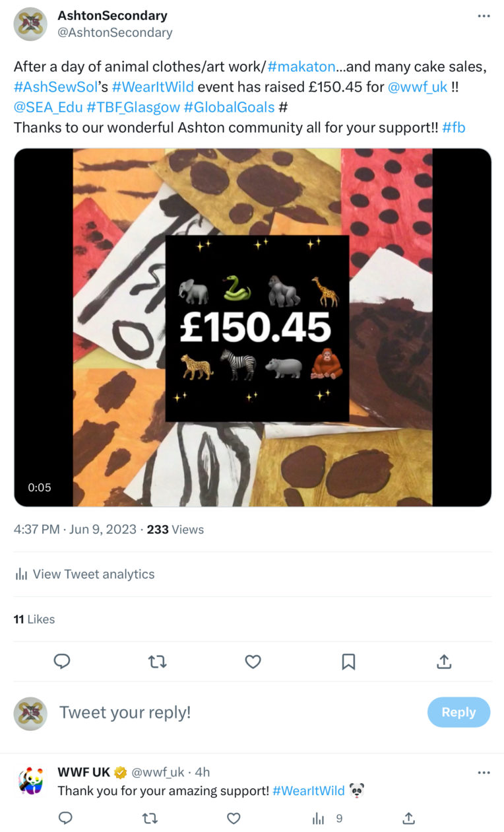
Task: Reply to the WWF UK comment
Action: (x=65, y=819)
